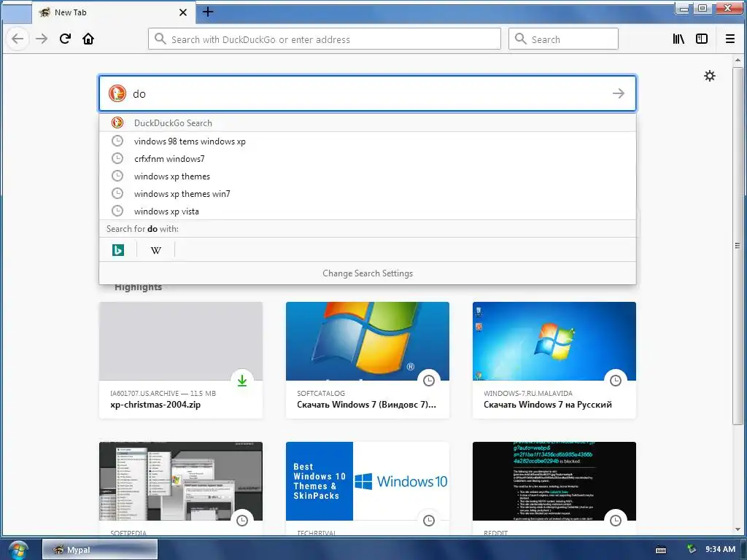This screenshot has height=560, width=747.
Task: Open the hamburger menu
Action: (x=729, y=39)
